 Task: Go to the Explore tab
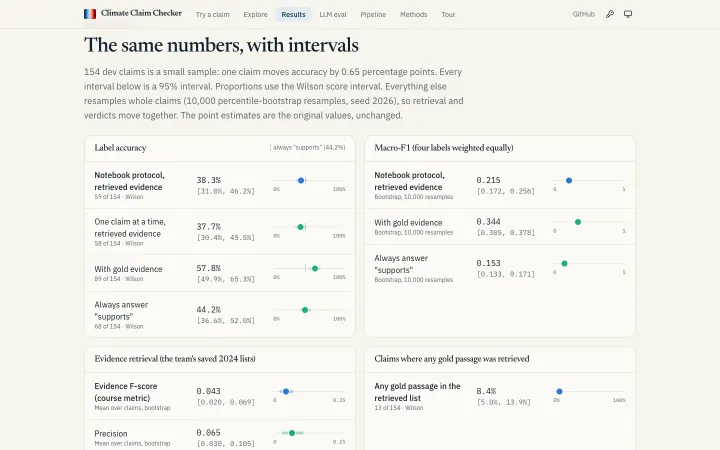point(255,15)
